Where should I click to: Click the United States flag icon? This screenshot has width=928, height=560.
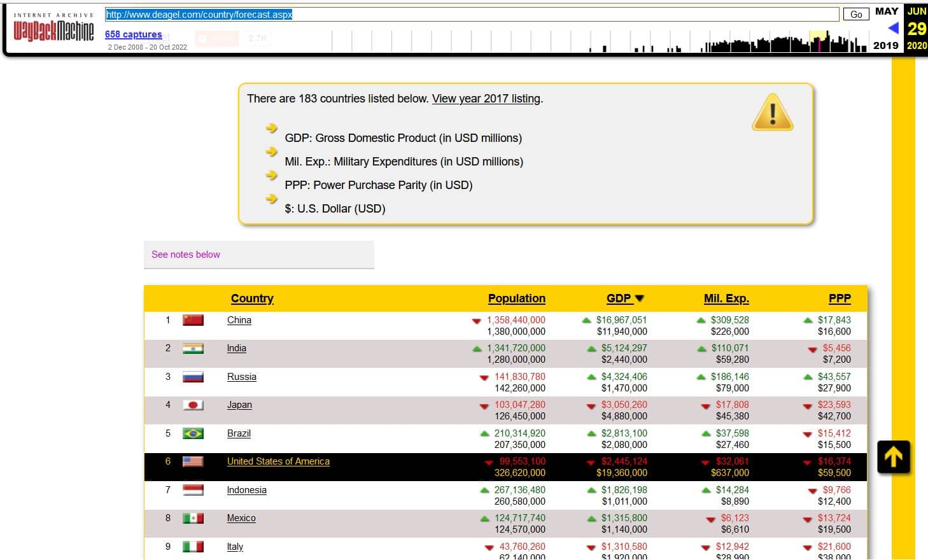pyautogui.click(x=193, y=461)
